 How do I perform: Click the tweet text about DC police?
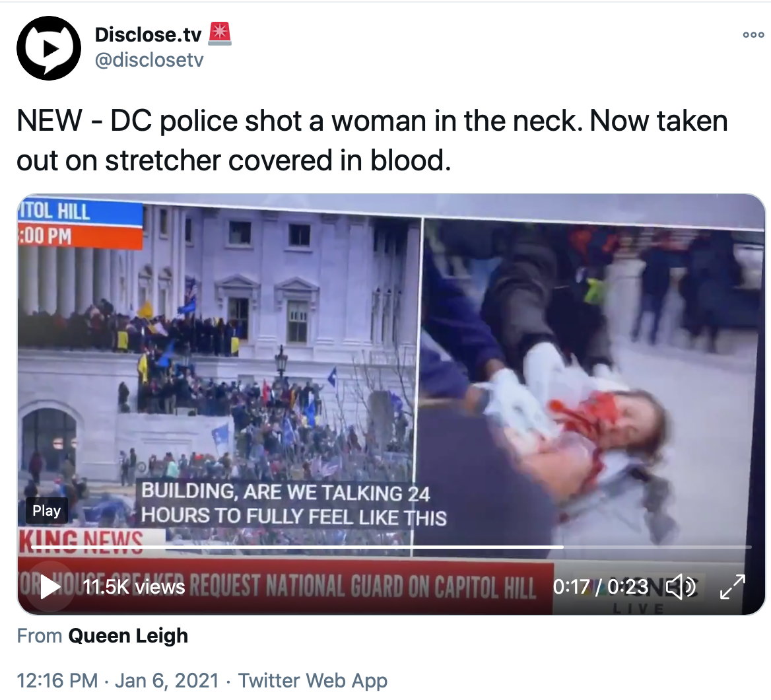pyautogui.click(x=372, y=140)
